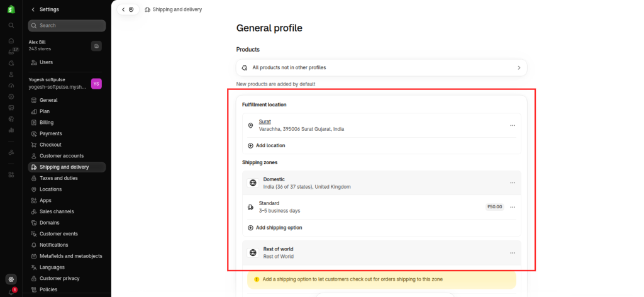Image resolution: width=644 pixels, height=297 pixels.
Task: Open the three-dot menu for Rest of world
Action: [x=513, y=253]
